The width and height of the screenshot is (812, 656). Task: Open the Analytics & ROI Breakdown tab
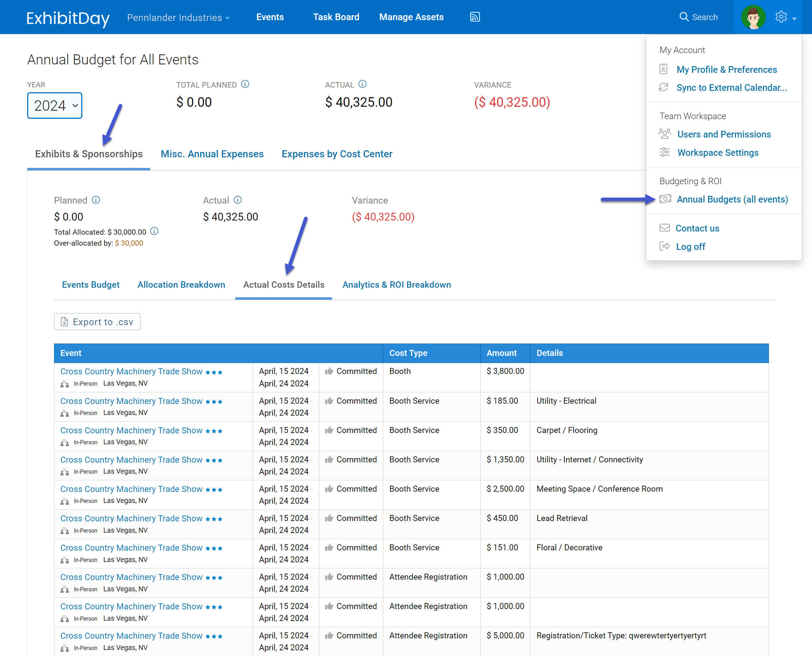pyautogui.click(x=396, y=285)
